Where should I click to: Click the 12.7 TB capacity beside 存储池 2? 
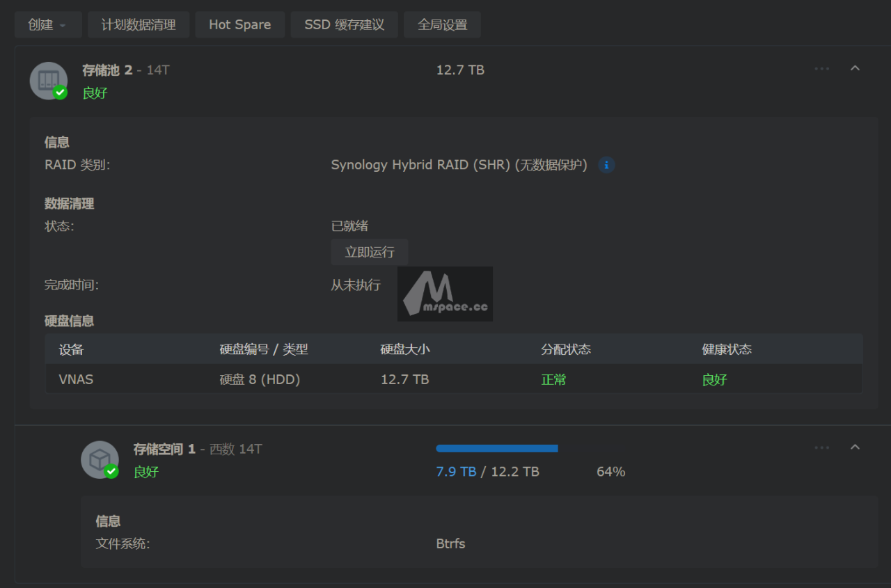click(460, 70)
